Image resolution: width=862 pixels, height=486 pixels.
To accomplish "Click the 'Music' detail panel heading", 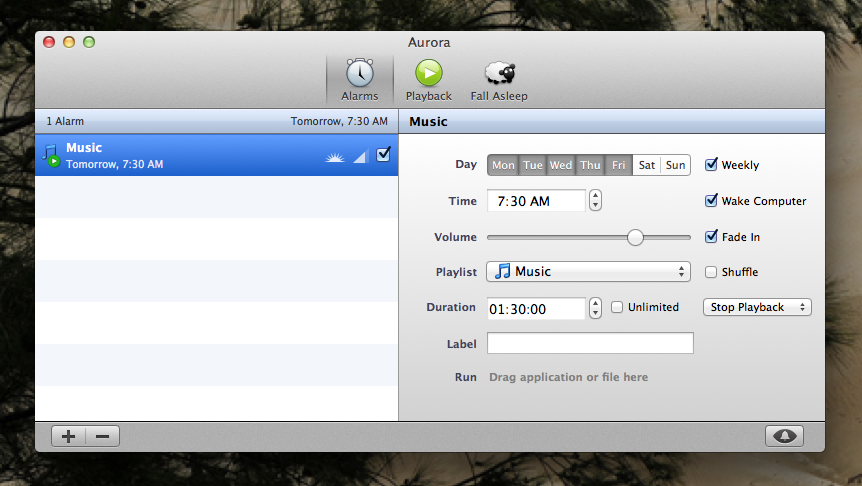I will pyautogui.click(x=428, y=122).
